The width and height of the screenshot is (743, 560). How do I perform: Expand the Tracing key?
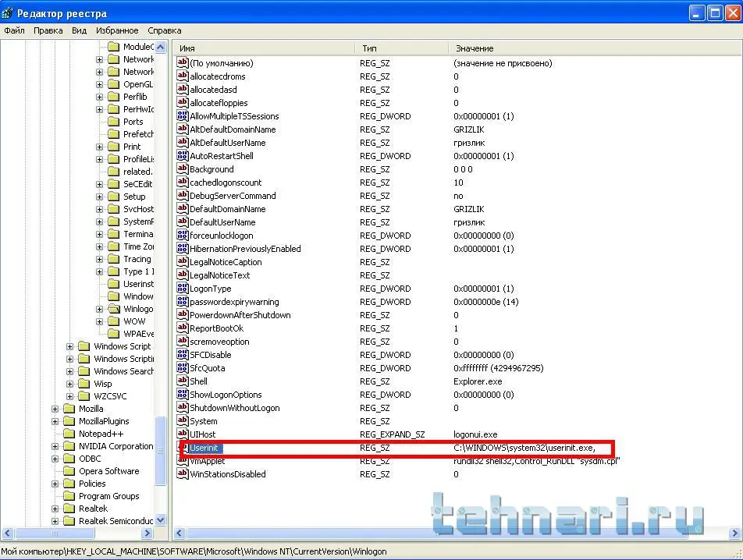point(100,260)
